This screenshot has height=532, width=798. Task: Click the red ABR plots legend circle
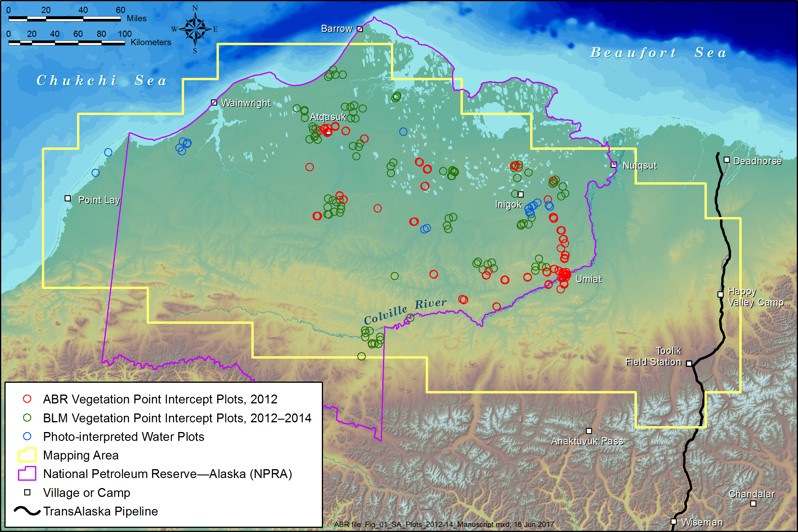point(27,399)
